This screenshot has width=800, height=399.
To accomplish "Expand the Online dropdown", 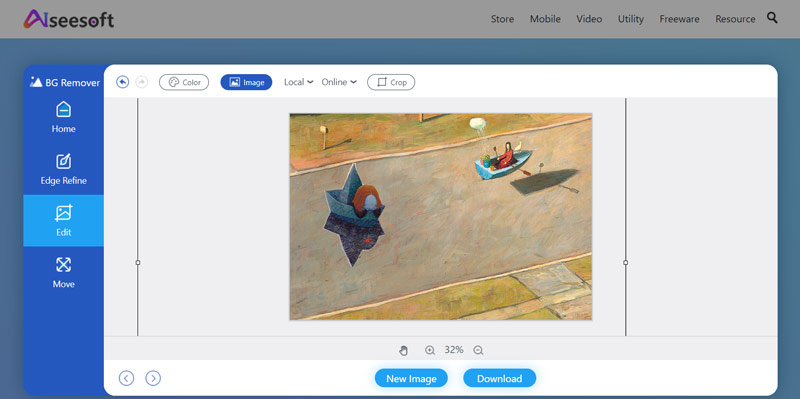I will pyautogui.click(x=339, y=82).
